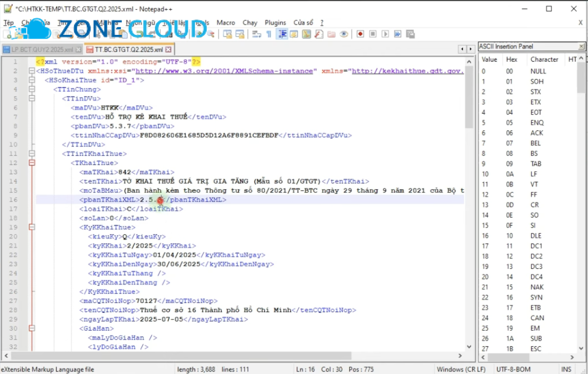Open the Chạy menu
This screenshot has height=374, width=588.
coord(250,23)
